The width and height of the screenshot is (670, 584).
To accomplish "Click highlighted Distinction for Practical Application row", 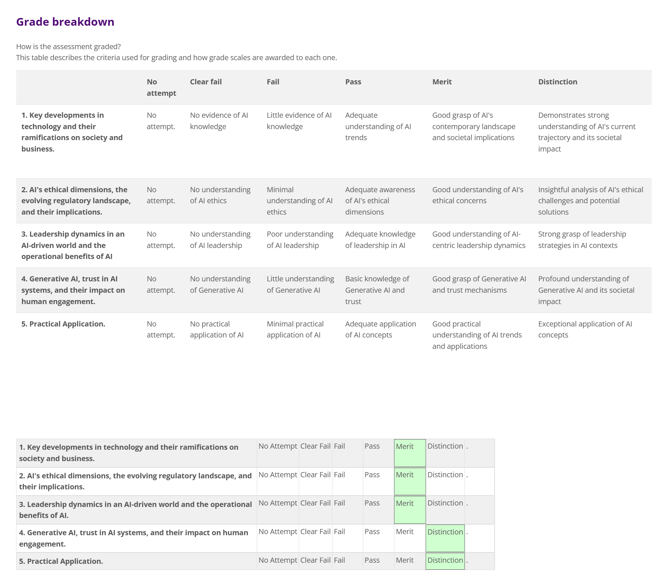I will pyautogui.click(x=445, y=561).
